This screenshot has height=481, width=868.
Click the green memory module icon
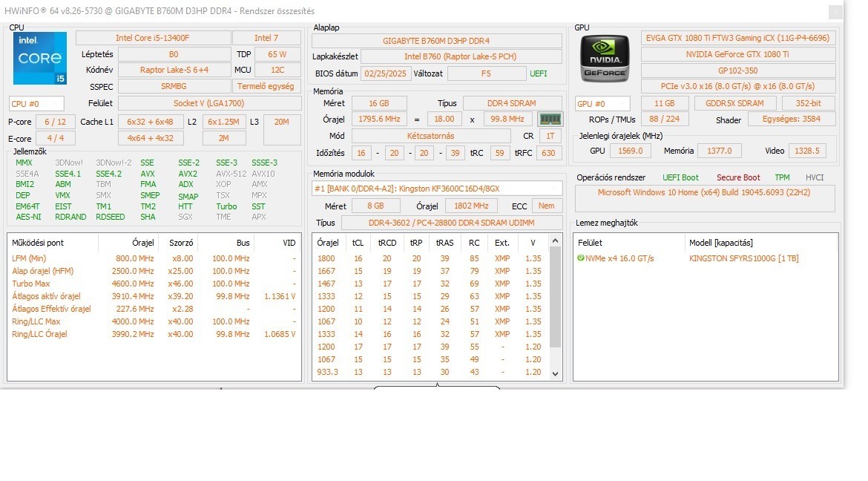[x=550, y=120]
